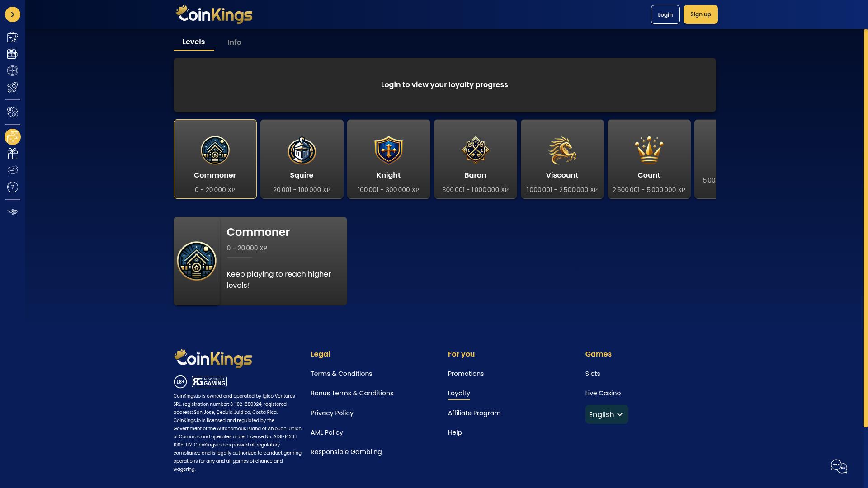Open the English language dropdown
This screenshot has height=488, width=868.
(606, 414)
